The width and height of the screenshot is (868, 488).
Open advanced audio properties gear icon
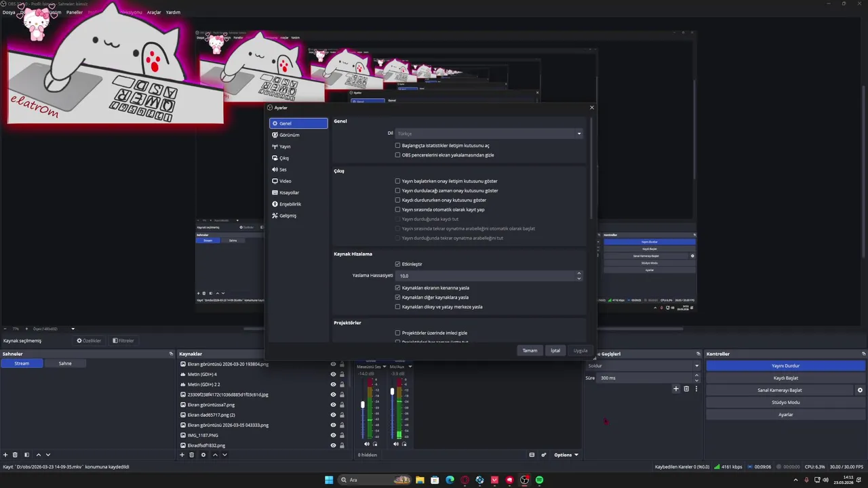pyautogui.click(x=544, y=455)
